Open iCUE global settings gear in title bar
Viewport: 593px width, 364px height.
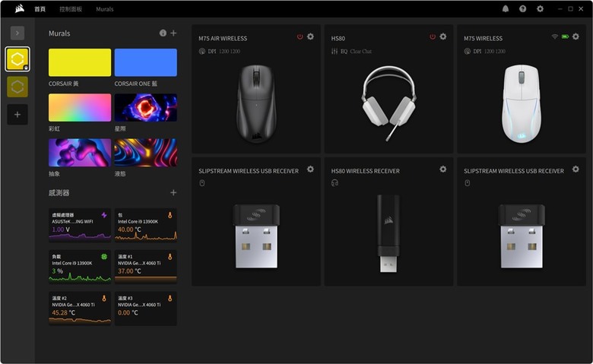(x=540, y=8)
